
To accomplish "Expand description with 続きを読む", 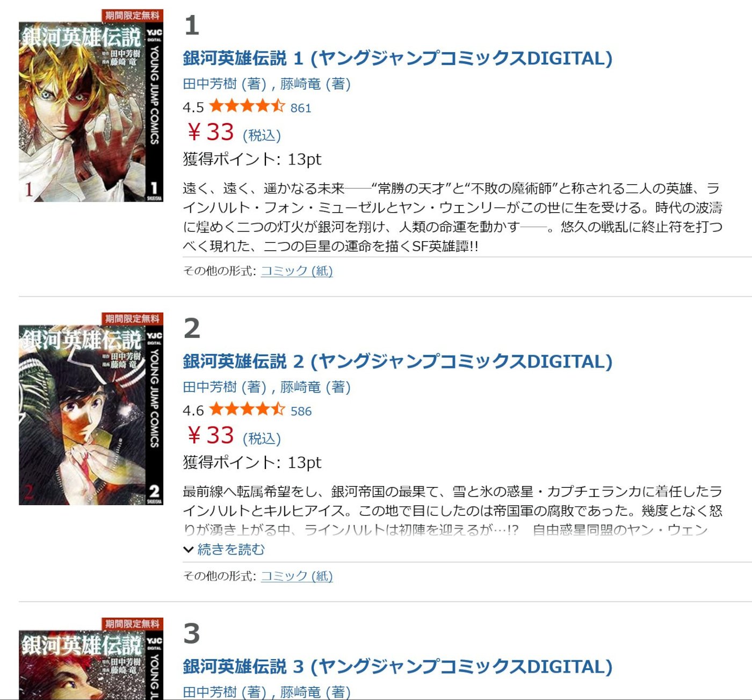I will click(x=231, y=549).
